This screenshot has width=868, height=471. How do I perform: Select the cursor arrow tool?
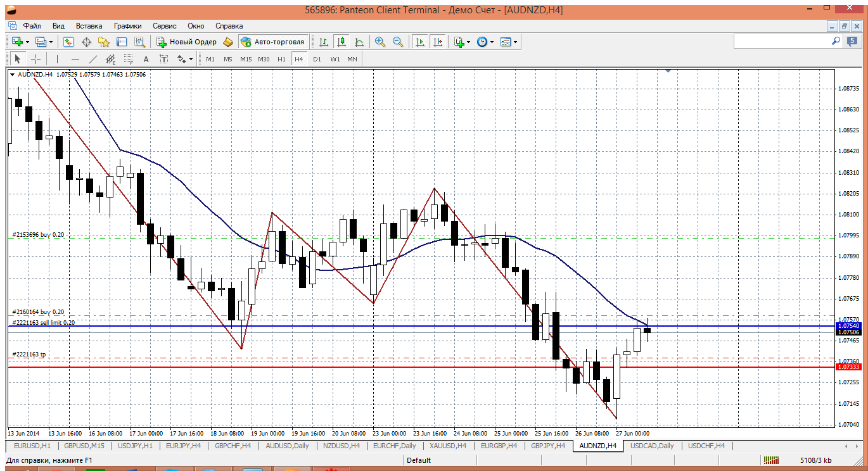[18, 59]
